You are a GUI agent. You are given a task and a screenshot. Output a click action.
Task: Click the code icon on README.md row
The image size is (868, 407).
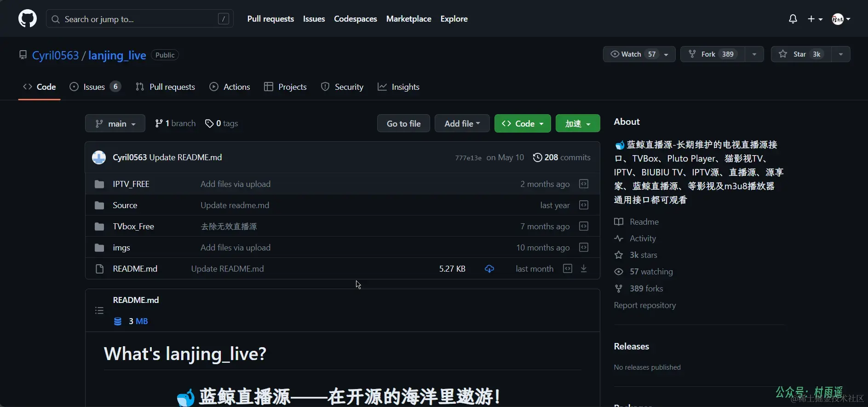[x=568, y=269]
